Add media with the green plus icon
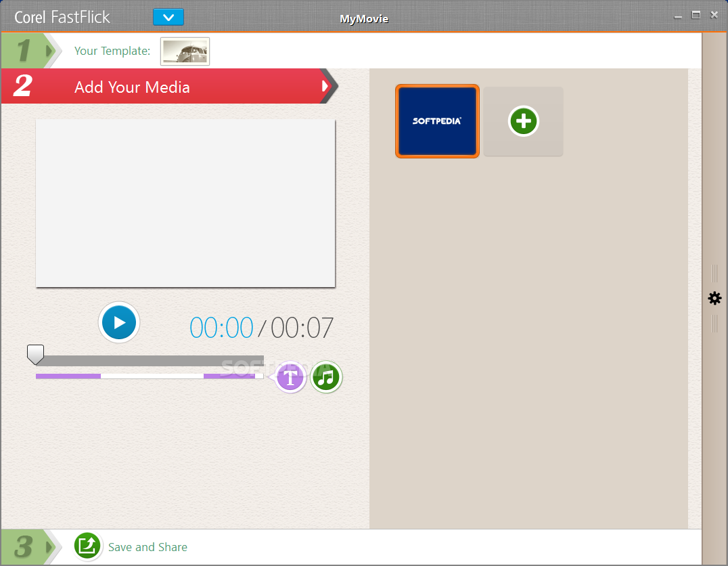Image resolution: width=728 pixels, height=566 pixels. (523, 121)
